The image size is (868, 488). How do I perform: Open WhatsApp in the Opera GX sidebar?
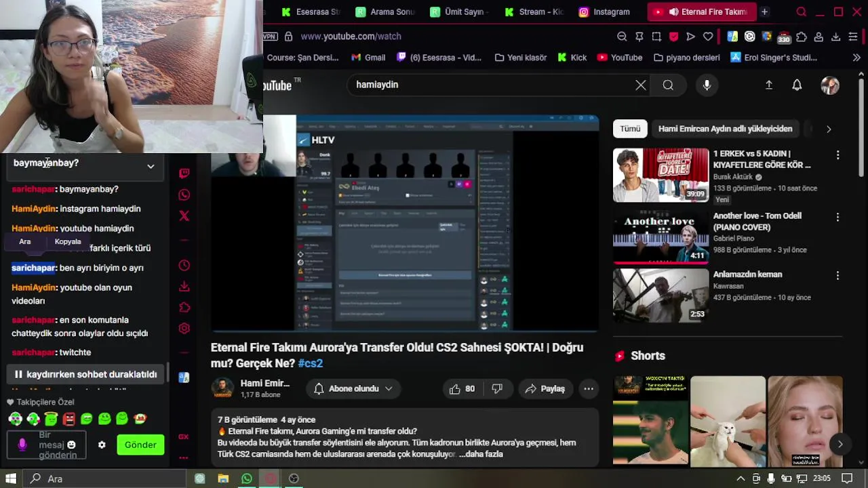(x=184, y=195)
